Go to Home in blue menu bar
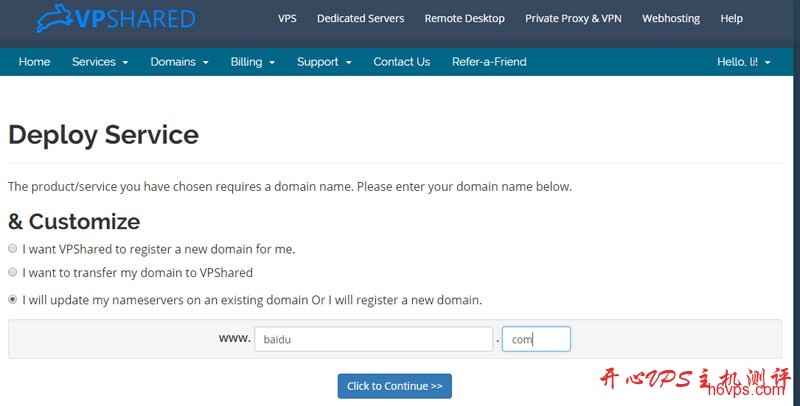This screenshot has height=406, width=800. coord(34,62)
